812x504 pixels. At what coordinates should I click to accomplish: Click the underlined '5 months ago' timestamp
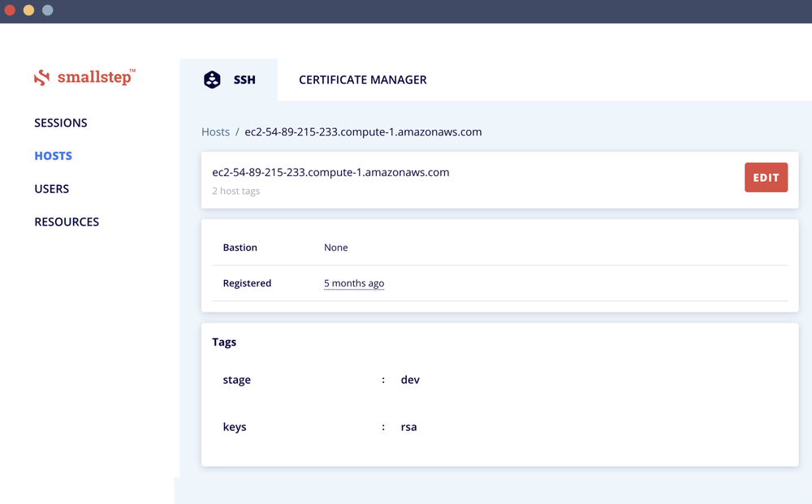pos(353,282)
